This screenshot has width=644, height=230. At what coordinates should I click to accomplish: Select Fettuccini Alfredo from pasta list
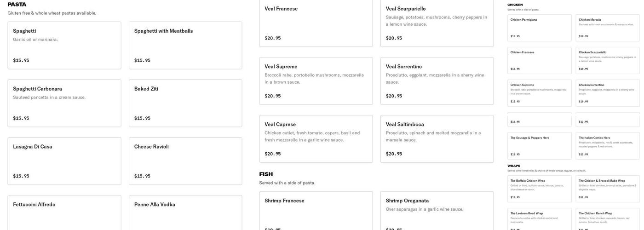click(64, 213)
